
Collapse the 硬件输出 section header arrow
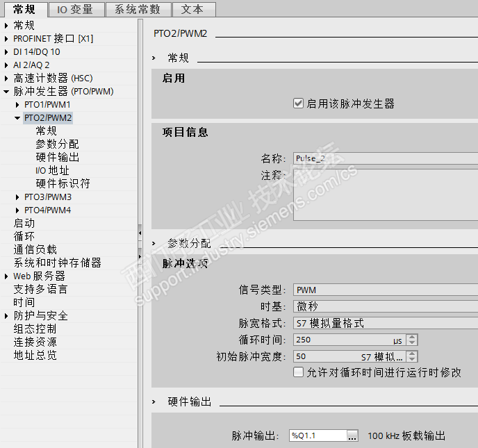154,402
